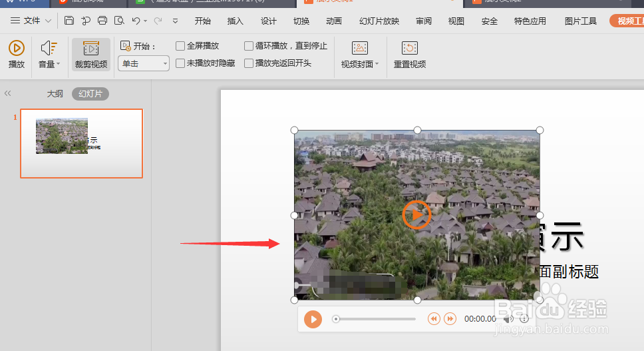
Task: Click the Play icon in the ribbon
Action: tap(17, 48)
